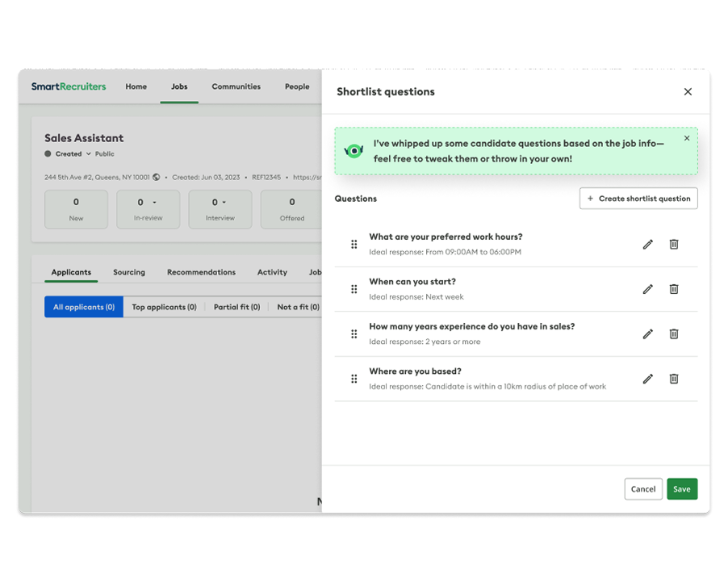Click the location icon after the Queens address
728x583 pixels.
pos(157,177)
